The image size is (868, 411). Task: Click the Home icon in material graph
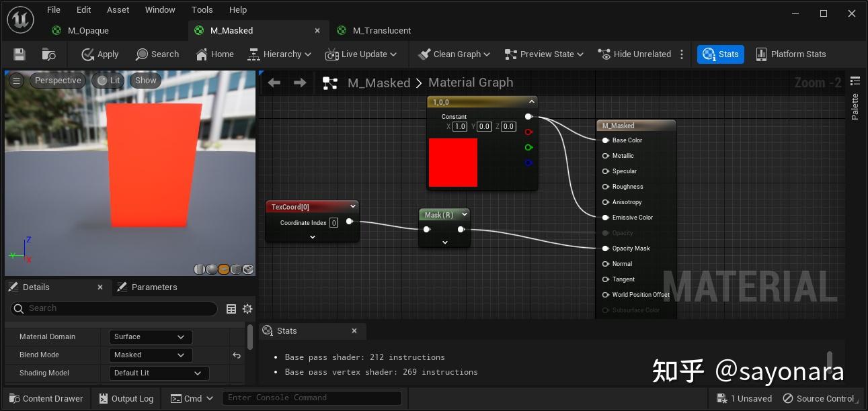coord(214,54)
